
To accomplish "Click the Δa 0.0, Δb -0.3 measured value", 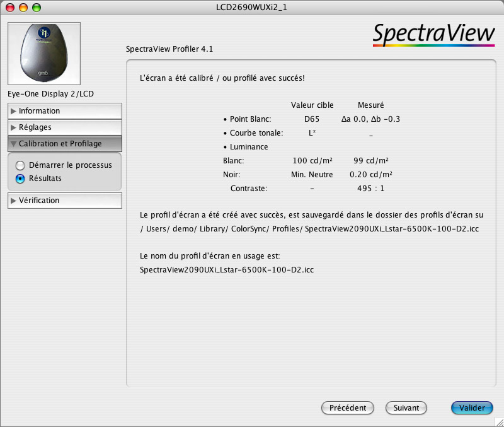I will pos(370,119).
